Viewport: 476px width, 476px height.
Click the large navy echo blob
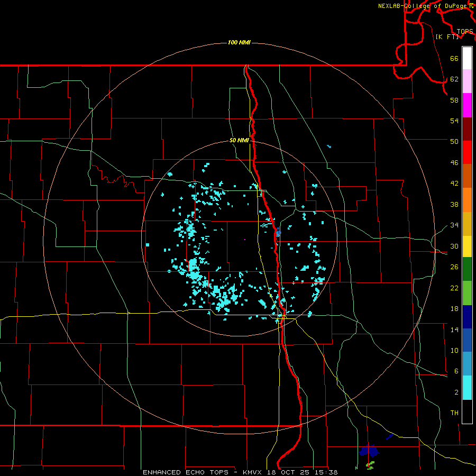(x=369, y=451)
